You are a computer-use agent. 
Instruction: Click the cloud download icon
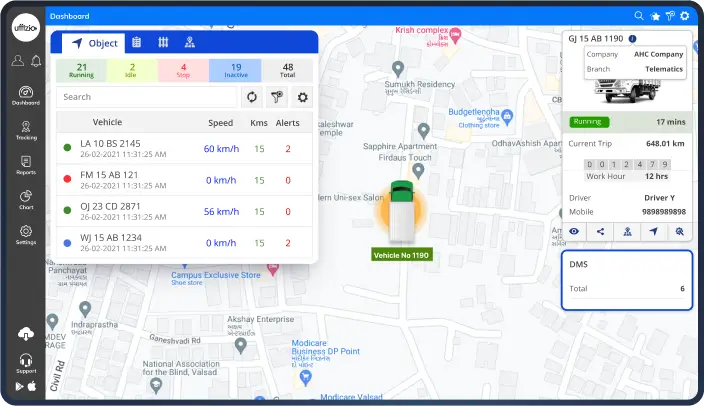pyautogui.click(x=26, y=334)
